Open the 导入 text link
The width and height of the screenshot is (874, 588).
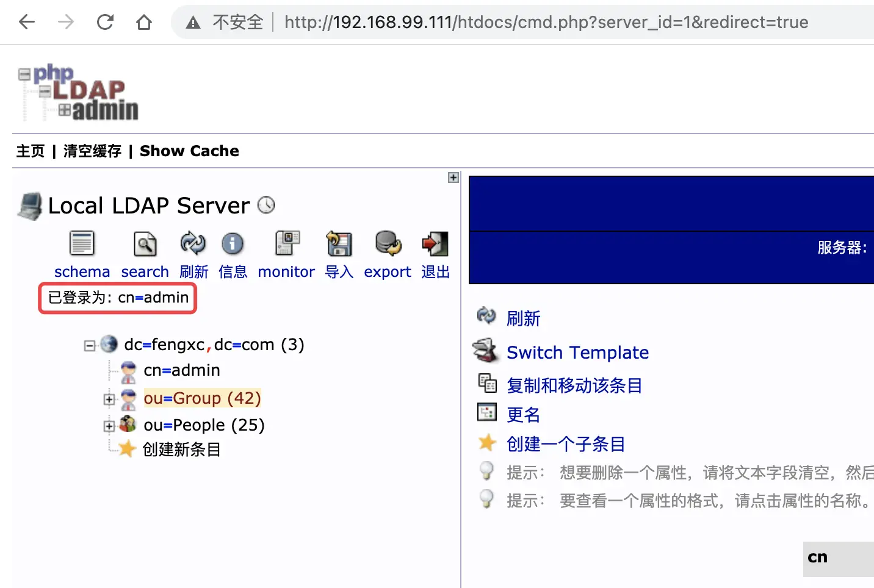pyautogui.click(x=339, y=271)
